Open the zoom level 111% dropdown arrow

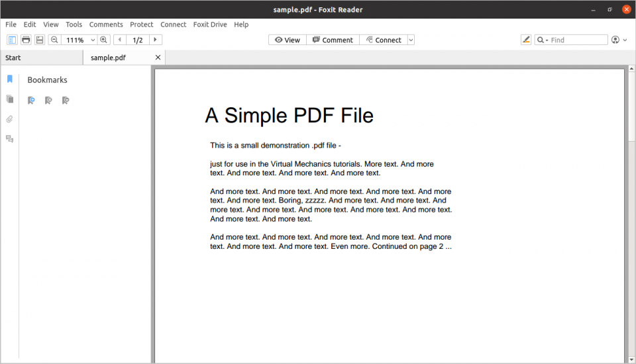[x=93, y=40]
